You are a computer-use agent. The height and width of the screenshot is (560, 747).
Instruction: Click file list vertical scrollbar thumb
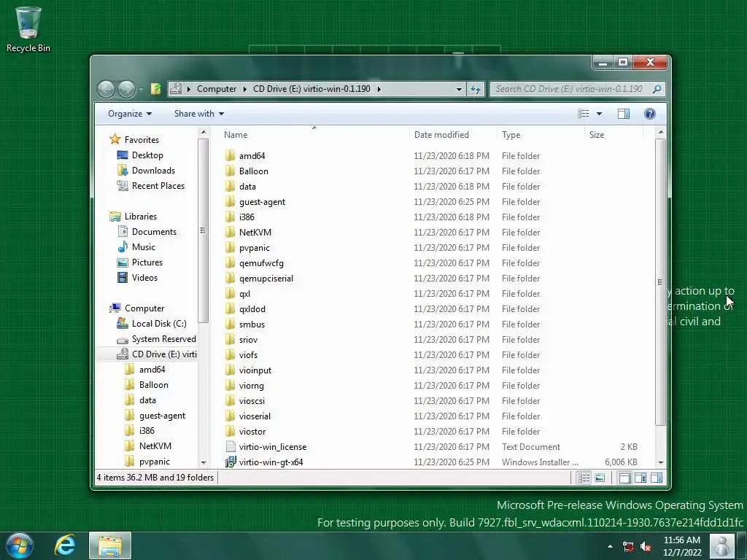[x=660, y=282]
